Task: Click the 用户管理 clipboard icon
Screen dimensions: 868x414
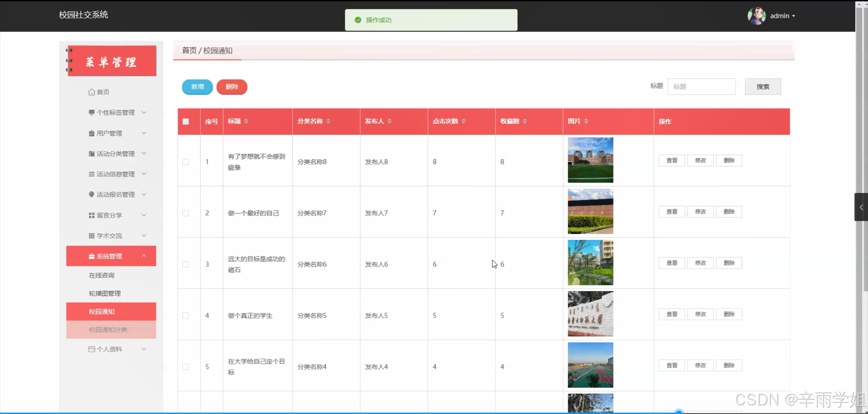Action: coord(92,133)
